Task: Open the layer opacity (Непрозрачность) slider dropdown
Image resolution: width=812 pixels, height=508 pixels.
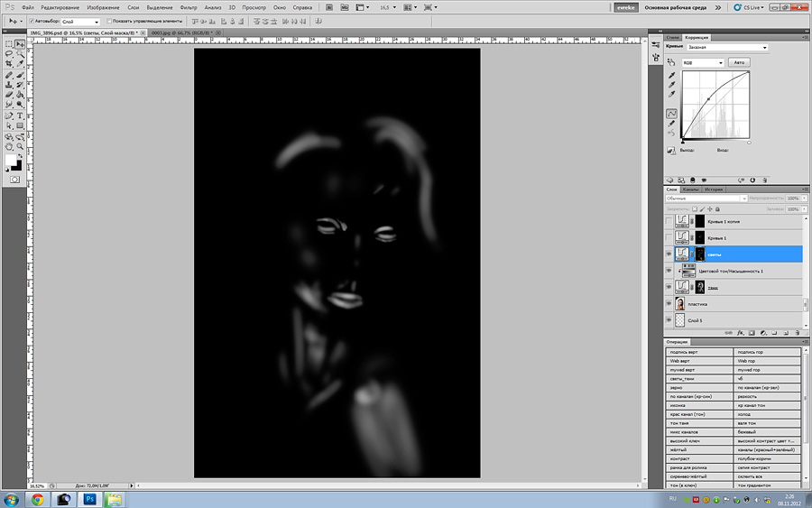Action: tap(804, 199)
